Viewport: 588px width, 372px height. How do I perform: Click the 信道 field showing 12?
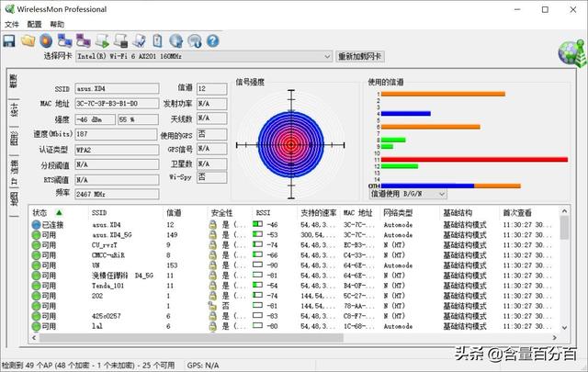coord(212,88)
